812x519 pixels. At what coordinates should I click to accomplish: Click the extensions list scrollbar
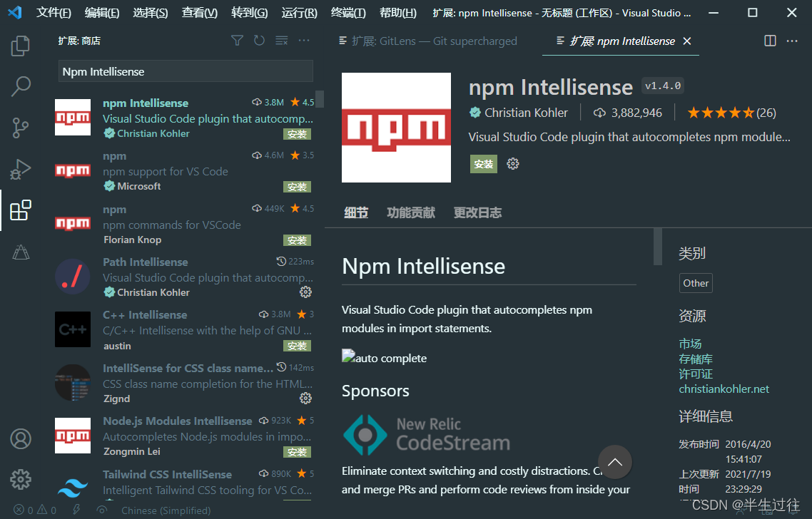[x=320, y=99]
